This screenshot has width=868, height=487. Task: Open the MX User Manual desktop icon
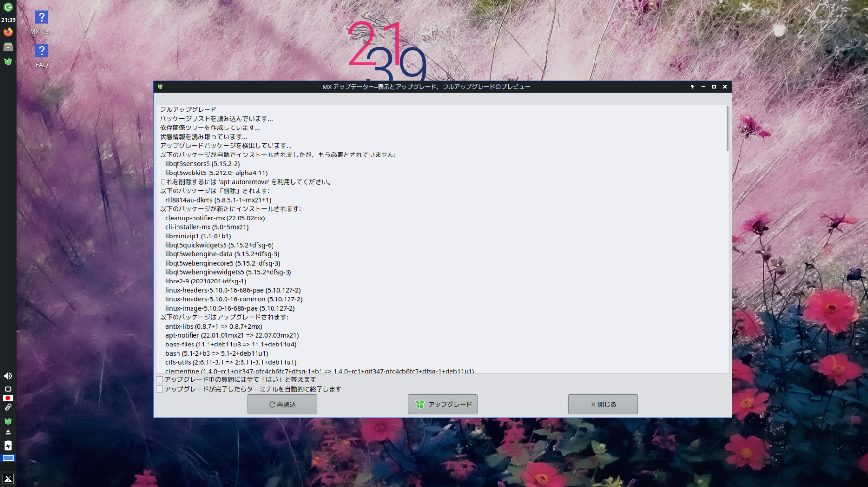pyautogui.click(x=42, y=23)
